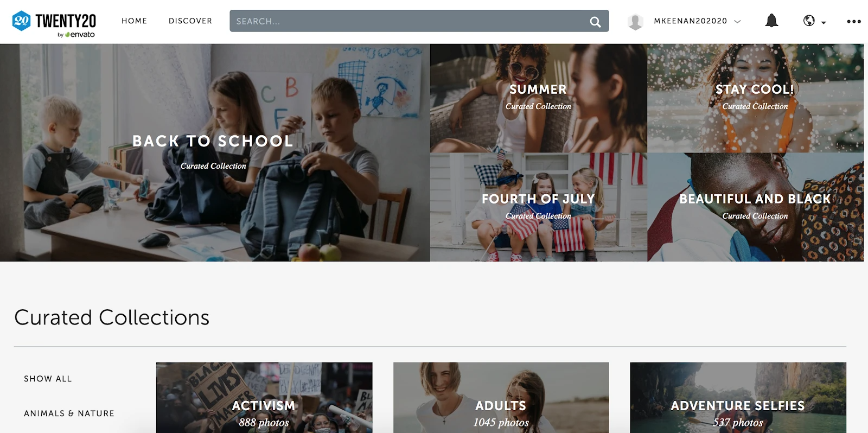Image resolution: width=868 pixels, height=433 pixels.
Task: Open the globe language selector
Action: tap(809, 21)
